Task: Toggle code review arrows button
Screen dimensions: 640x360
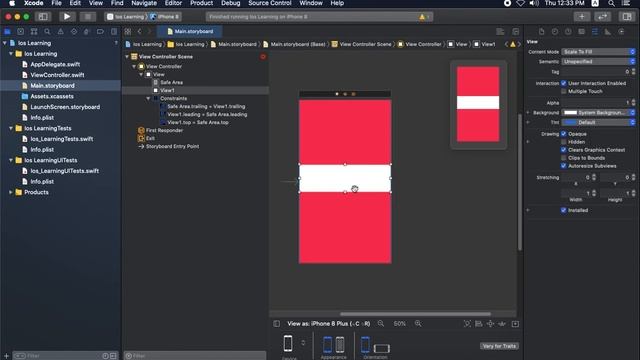Action: (x=602, y=17)
